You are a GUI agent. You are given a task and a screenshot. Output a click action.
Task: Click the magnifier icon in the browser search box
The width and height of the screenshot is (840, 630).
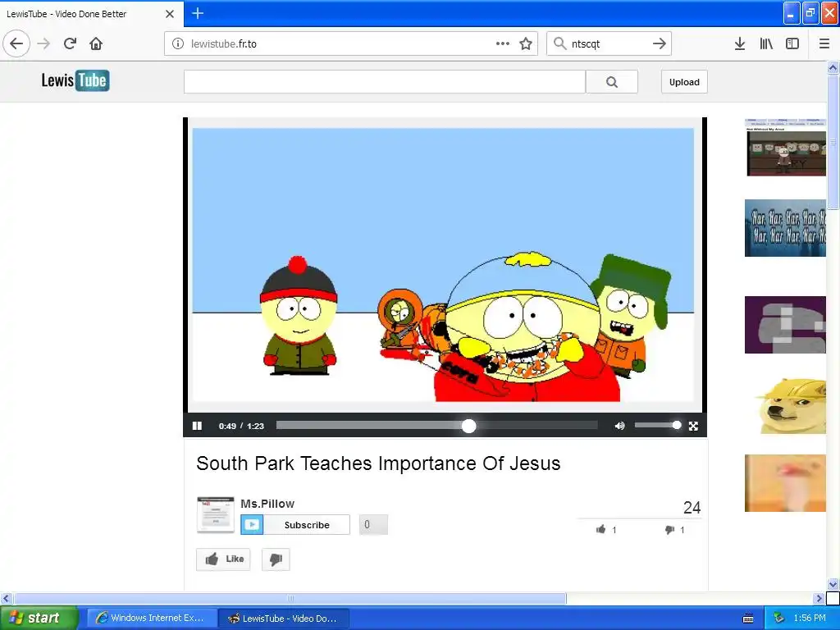[559, 43]
